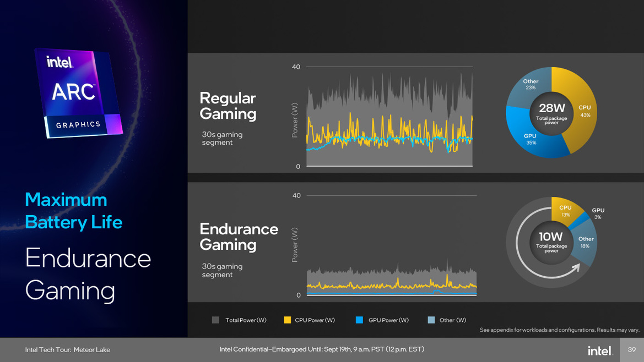This screenshot has height=362, width=644.
Task: Click the Other 23% donut segment
Action: coord(530,85)
